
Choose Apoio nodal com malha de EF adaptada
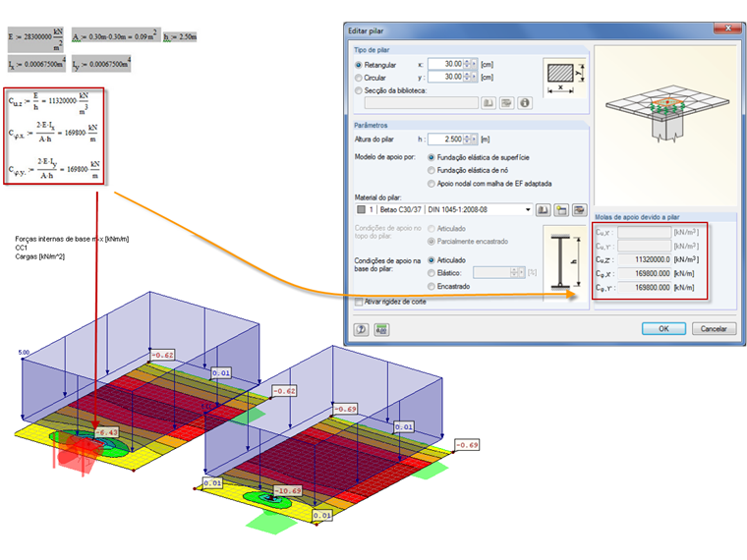[431, 184]
